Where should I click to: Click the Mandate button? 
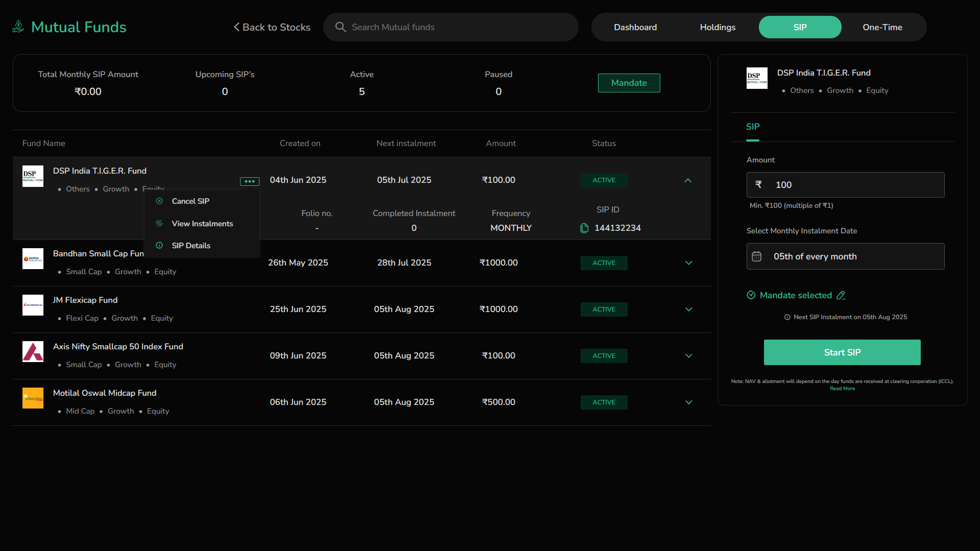tap(629, 83)
